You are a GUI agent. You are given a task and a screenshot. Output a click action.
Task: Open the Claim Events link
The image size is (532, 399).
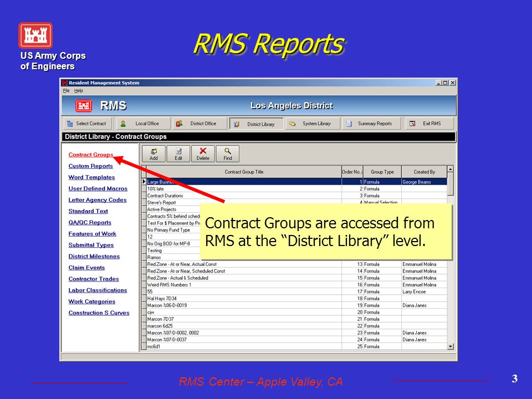click(86, 267)
